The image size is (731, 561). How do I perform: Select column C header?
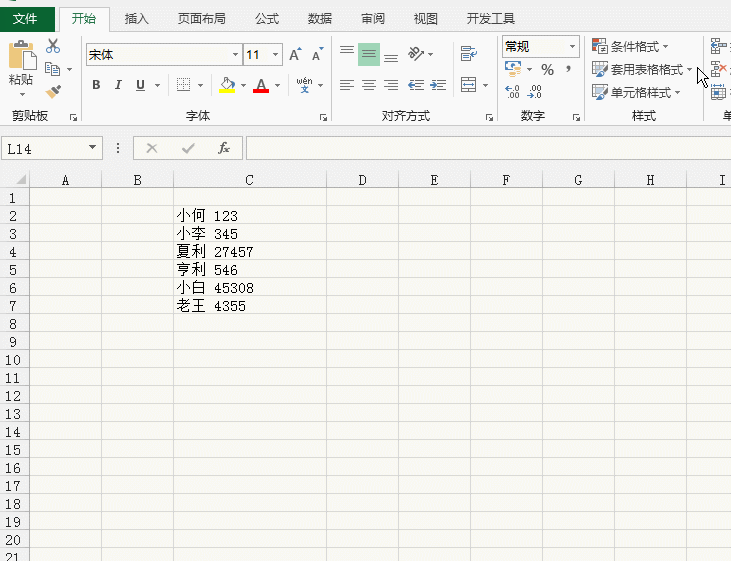250,180
